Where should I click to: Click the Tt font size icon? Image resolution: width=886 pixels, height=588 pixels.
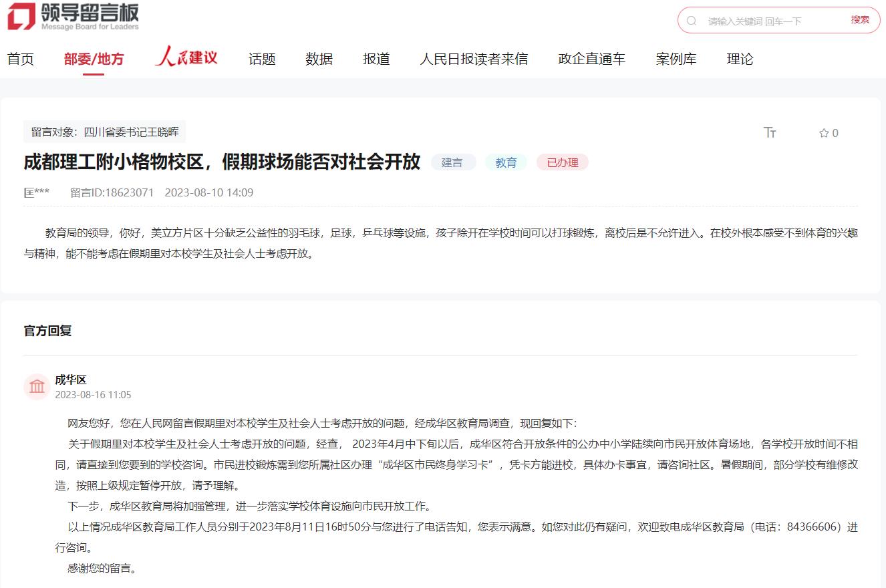pos(770,132)
